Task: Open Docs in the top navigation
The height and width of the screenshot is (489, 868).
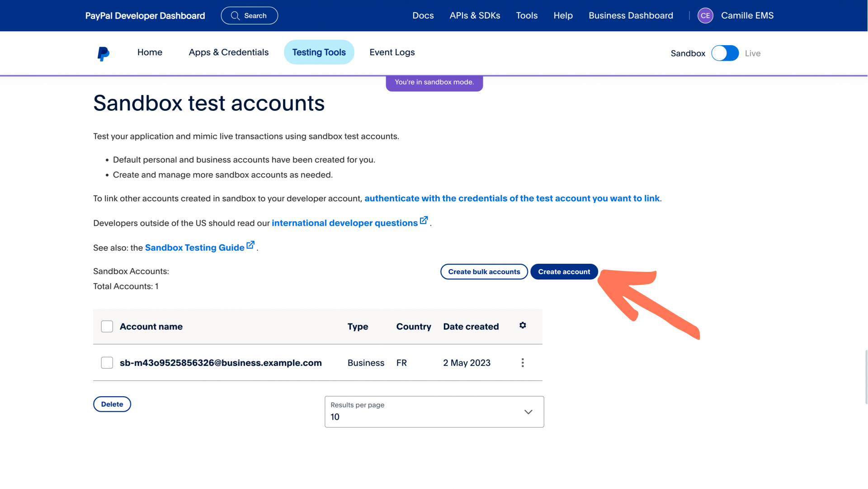Action: (423, 16)
